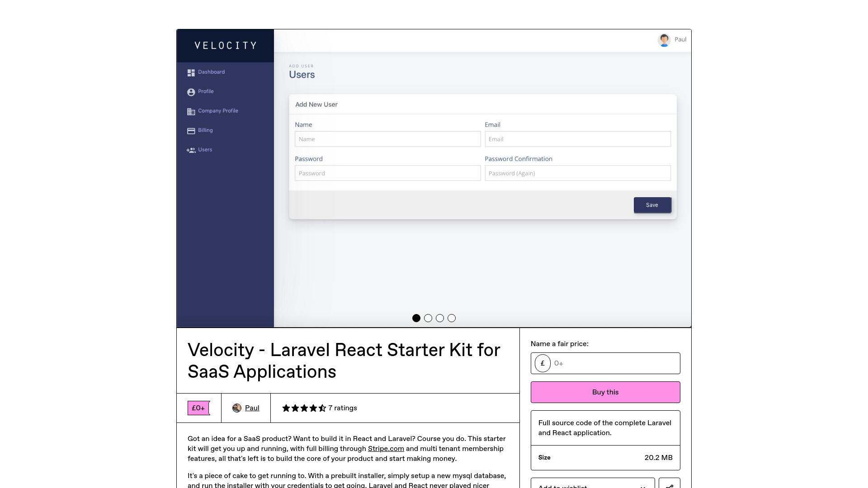Click the star rating icons
Screen dimensions: 868x488
[x=304, y=408]
